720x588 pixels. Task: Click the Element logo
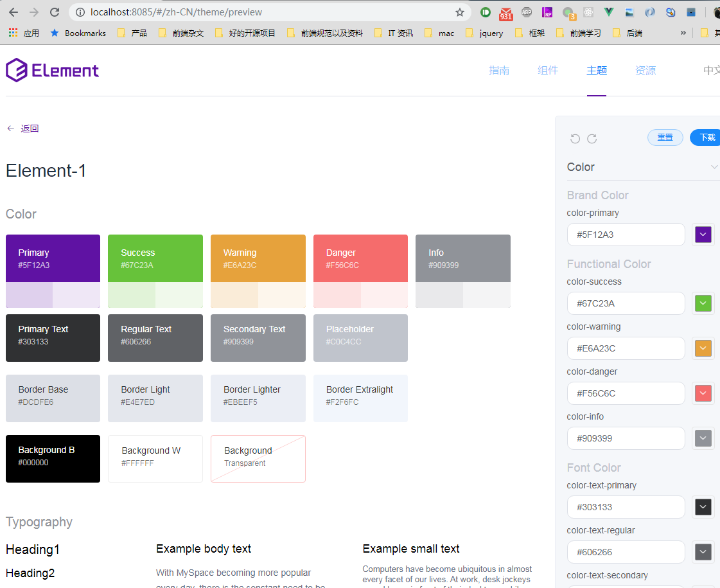(x=53, y=70)
